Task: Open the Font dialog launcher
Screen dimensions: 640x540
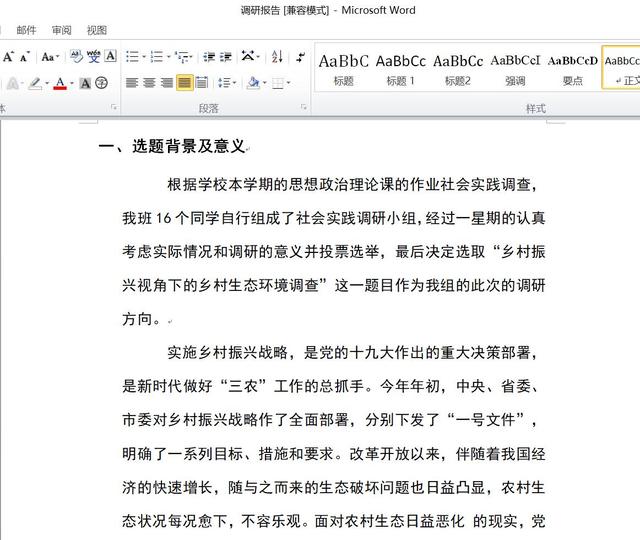Action: (114, 107)
